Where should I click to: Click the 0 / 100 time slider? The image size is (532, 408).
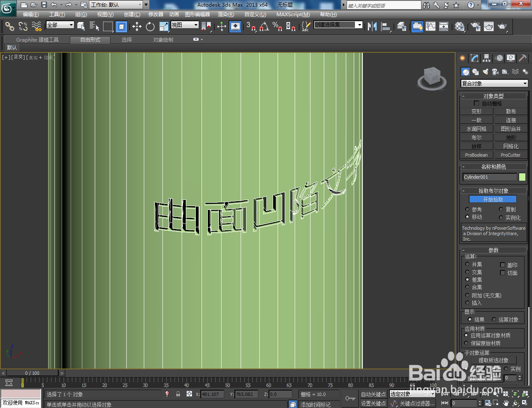[x=32, y=373]
